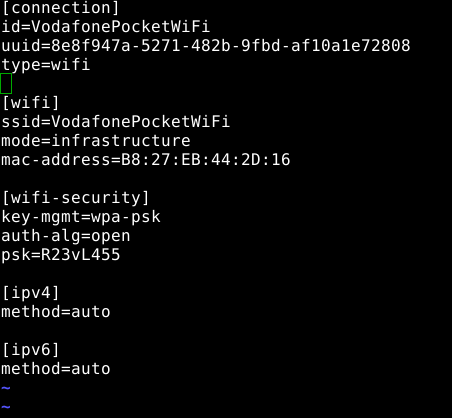Click the mac-address=B8:27:EB:44:2D:16 line
452x418 pixels.
coord(146,160)
